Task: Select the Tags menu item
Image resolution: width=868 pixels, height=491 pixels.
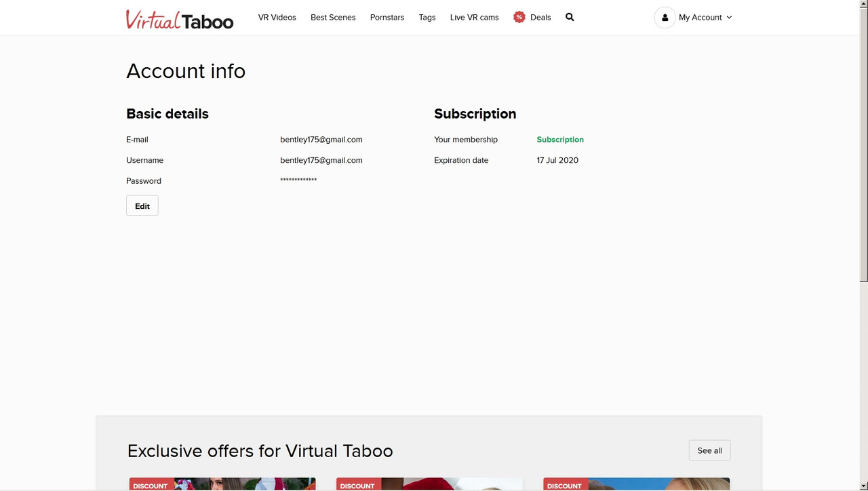Action: tap(427, 17)
